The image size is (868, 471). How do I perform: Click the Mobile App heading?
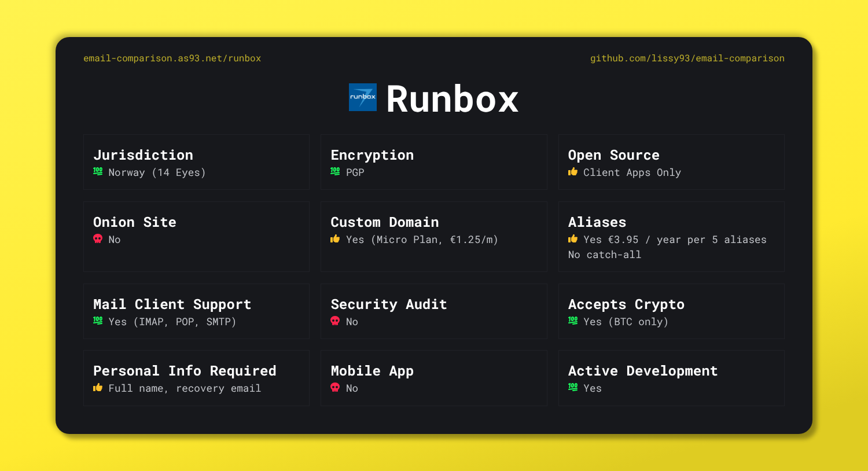point(372,371)
